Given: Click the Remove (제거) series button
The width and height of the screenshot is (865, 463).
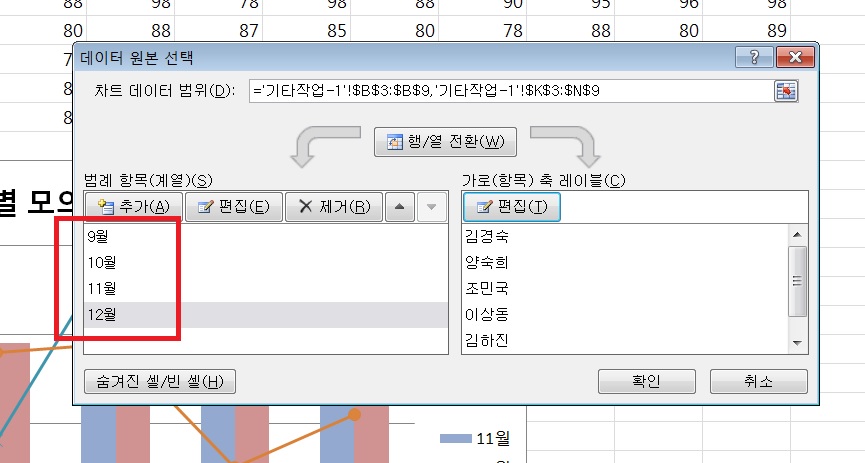Looking at the screenshot, I should 334,207.
